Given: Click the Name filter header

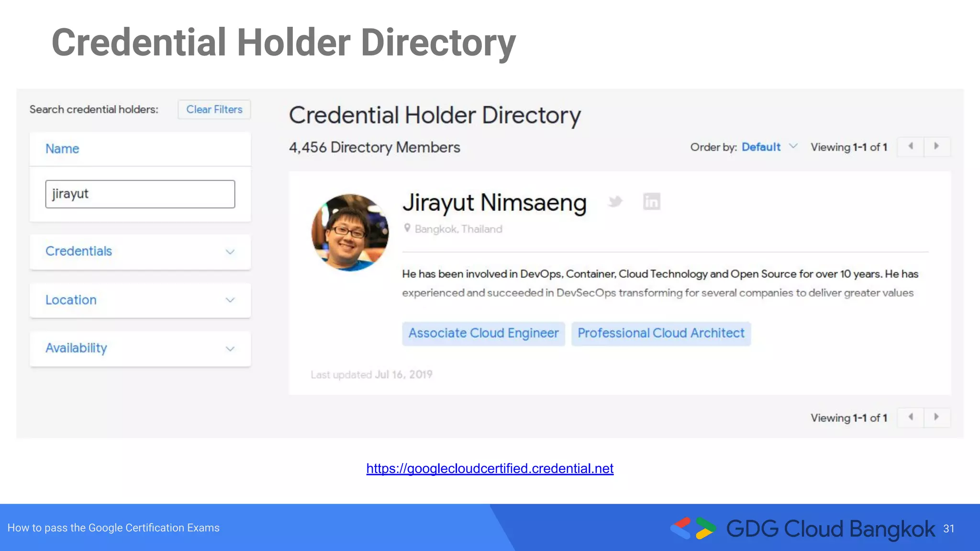Looking at the screenshot, I should [140, 149].
